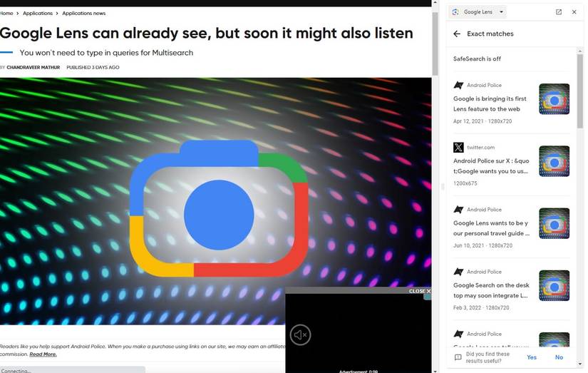Close the Google Lens side panel
Screen dimensions: 588x373
[x=574, y=12]
